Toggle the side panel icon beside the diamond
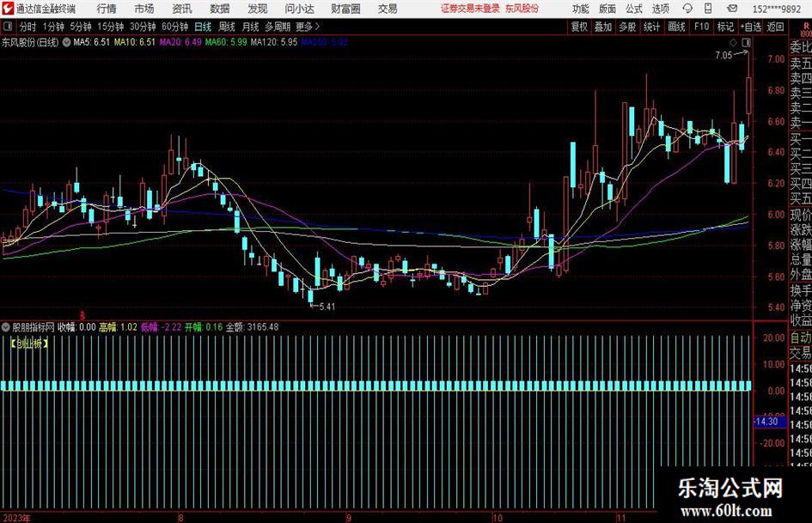Viewport: 812px width, 523px height. point(746,42)
